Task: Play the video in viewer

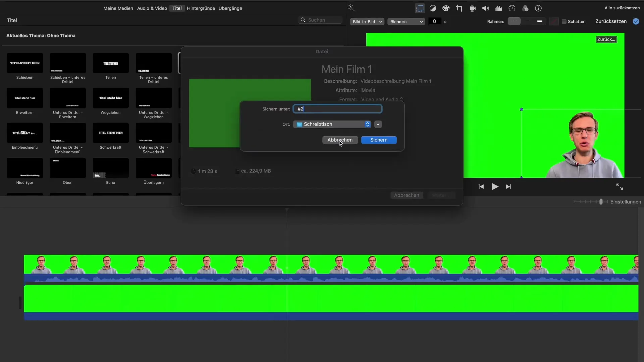Action: pyautogui.click(x=495, y=187)
